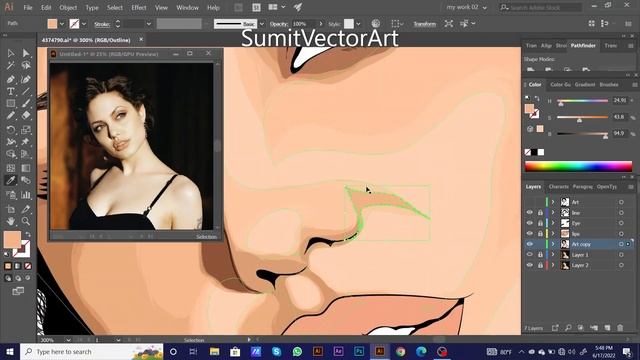
Task: Expand the Art copy layer chevron
Action: click(553, 244)
